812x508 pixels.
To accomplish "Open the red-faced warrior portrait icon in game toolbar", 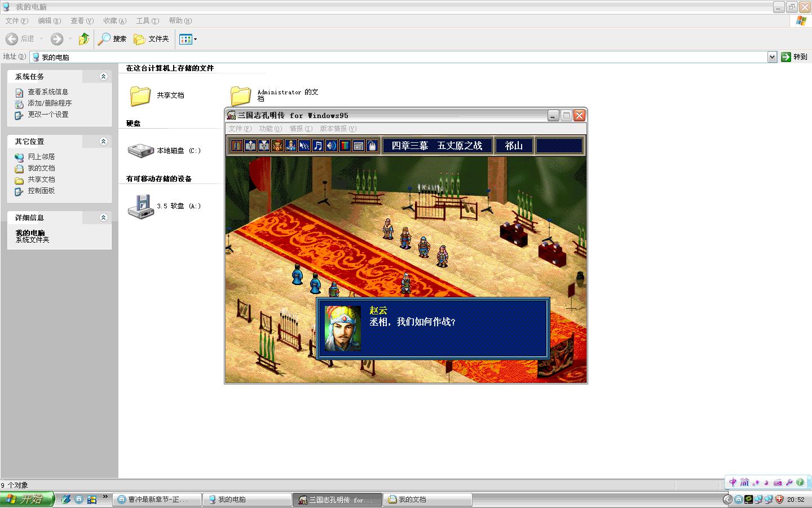I will click(277, 146).
